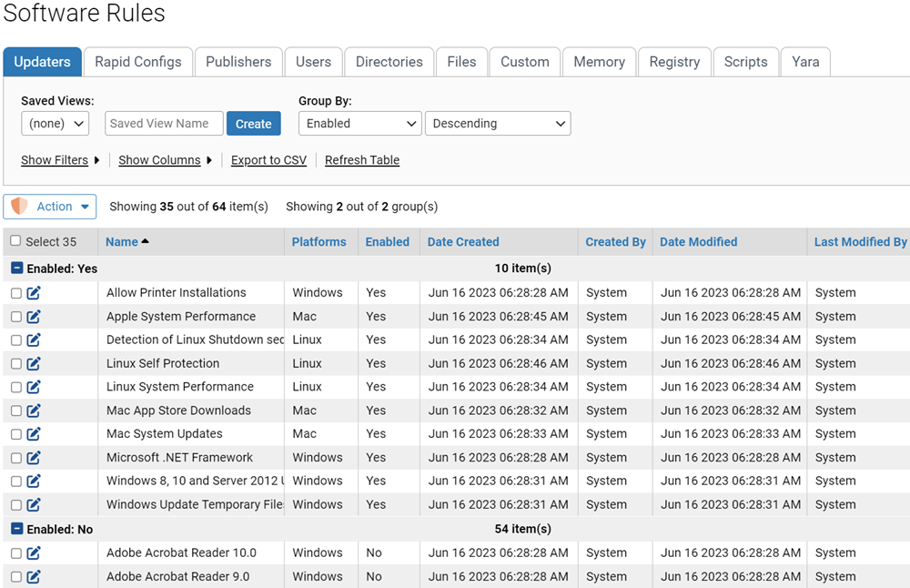Click the Export to CSV link

coord(268,160)
